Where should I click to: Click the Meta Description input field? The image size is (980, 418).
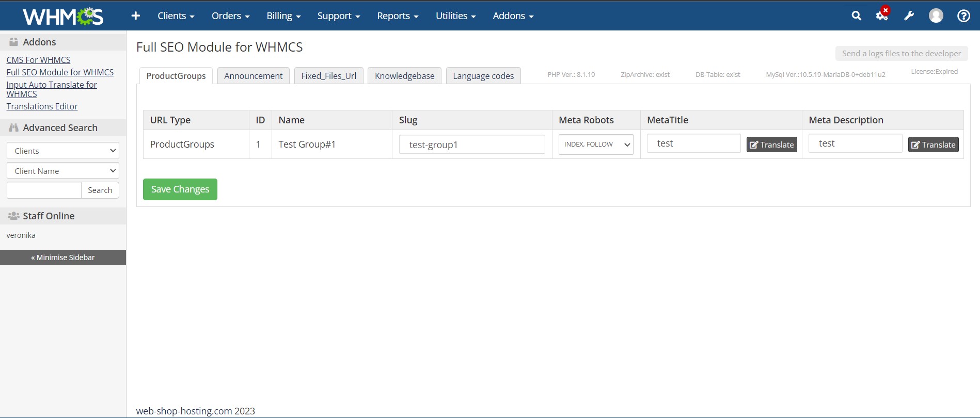(x=855, y=143)
